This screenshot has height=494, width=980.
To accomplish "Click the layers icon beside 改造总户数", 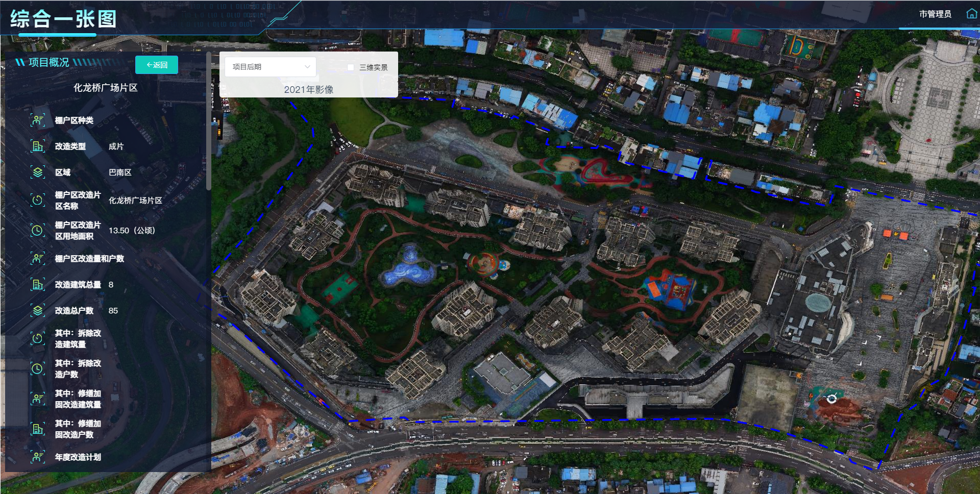I will click(x=38, y=311).
